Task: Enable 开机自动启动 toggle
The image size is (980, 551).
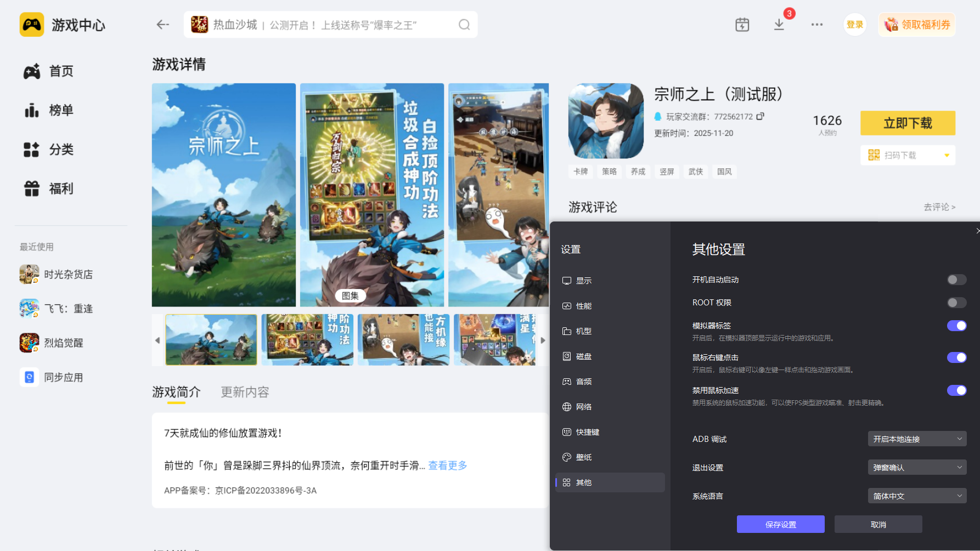Action: [x=956, y=280]
